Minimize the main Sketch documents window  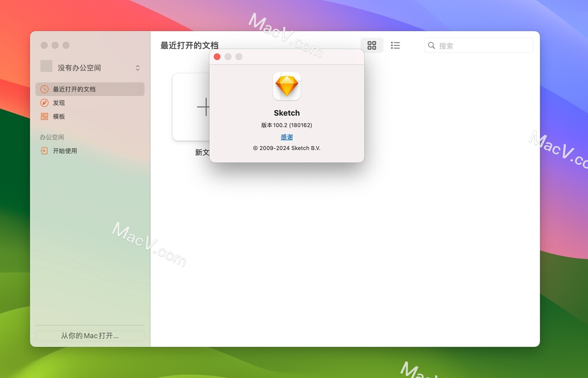coord(55,45)
